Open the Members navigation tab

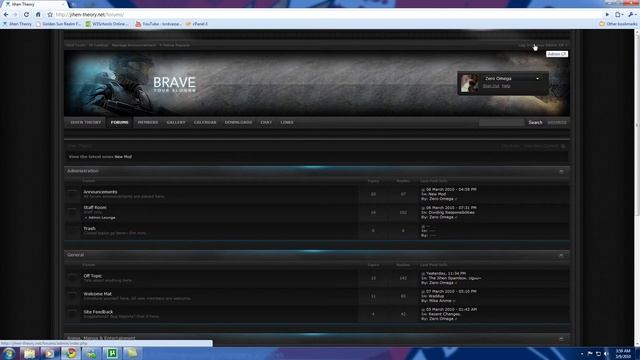click(x=148, y=122)
